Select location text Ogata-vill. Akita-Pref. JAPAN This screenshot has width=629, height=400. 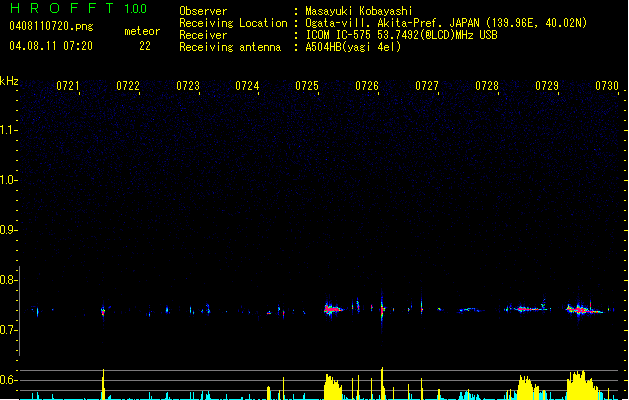coord(392,23)
